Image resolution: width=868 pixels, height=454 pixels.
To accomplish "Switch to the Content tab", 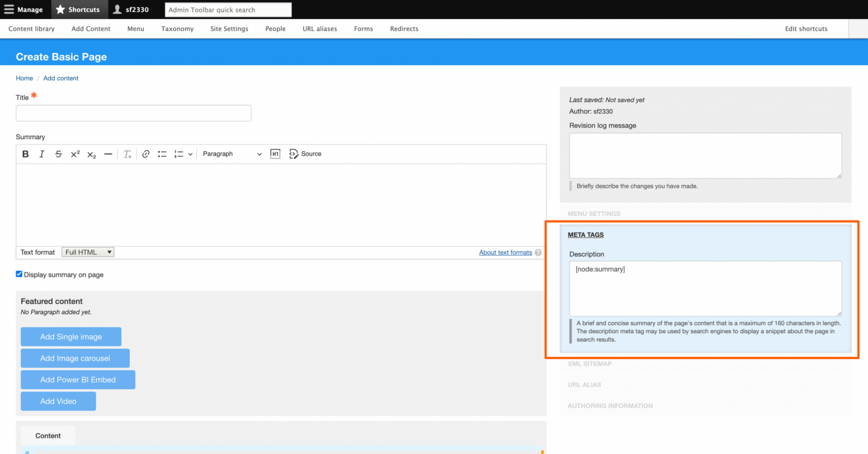I will pos(48,436).
